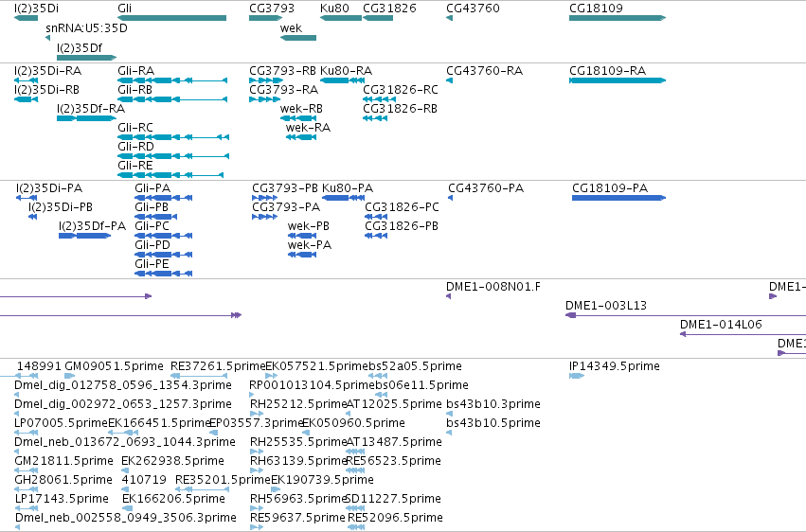806x532 pixels.
Task: Click the l(2)35Df gene glyph
Action: [x=87, y=58]
